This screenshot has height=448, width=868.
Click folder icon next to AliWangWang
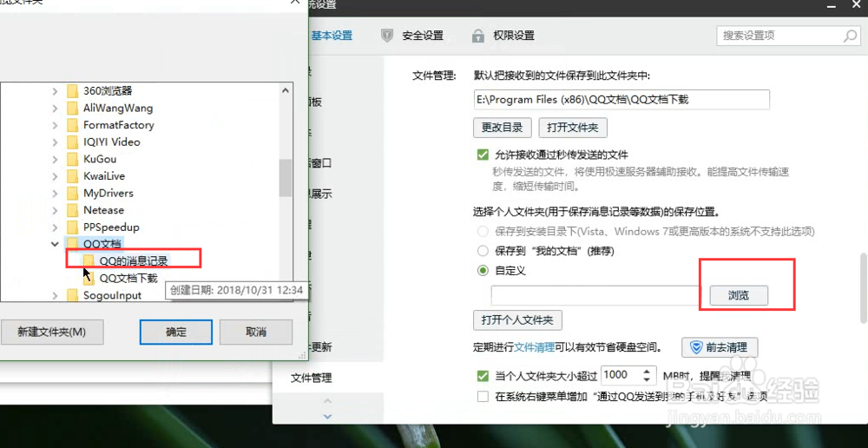72,108
